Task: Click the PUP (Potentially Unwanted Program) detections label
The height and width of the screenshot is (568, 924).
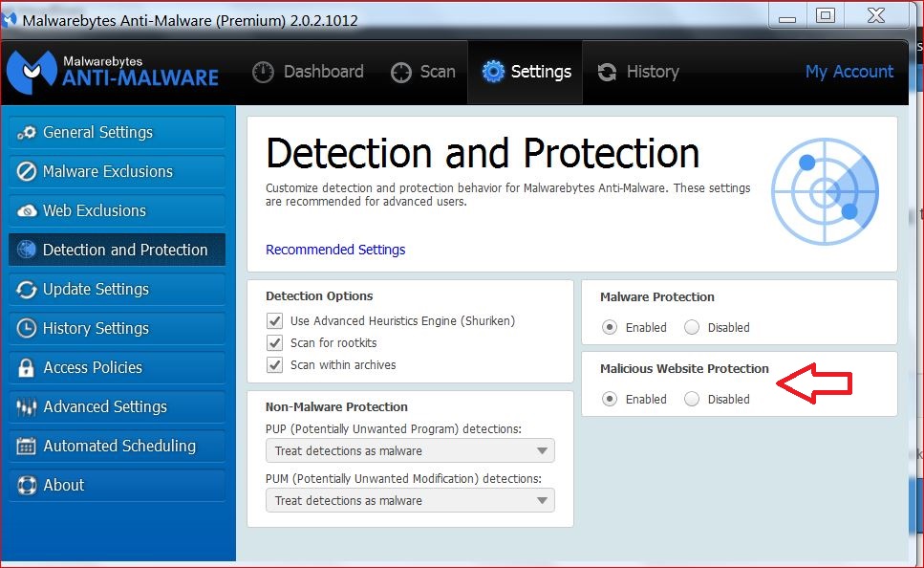Action: [394, 428]
